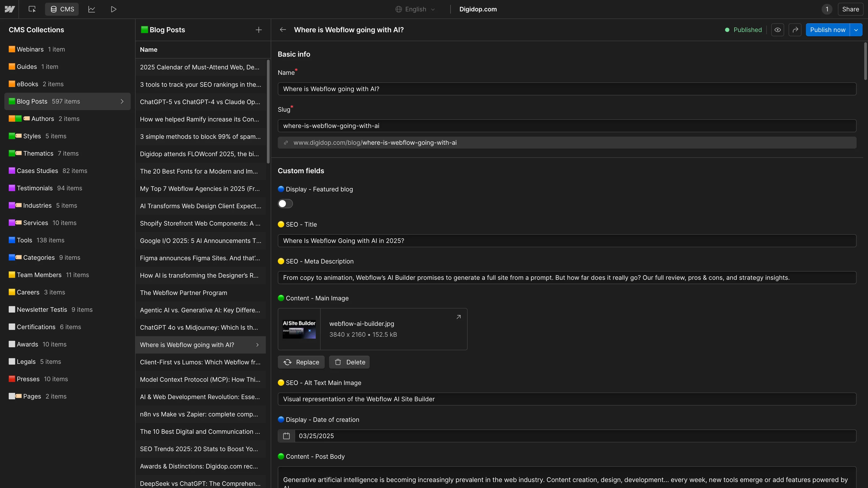Open the eBooks collection
Screen dimensions: 868x488
coord(67,84)
